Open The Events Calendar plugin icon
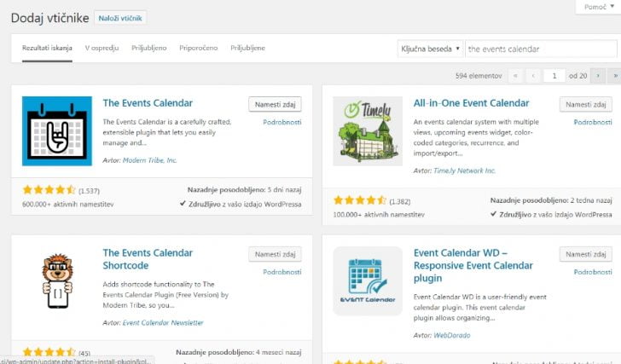Screen dimensions: 621x364 (57, 131)
